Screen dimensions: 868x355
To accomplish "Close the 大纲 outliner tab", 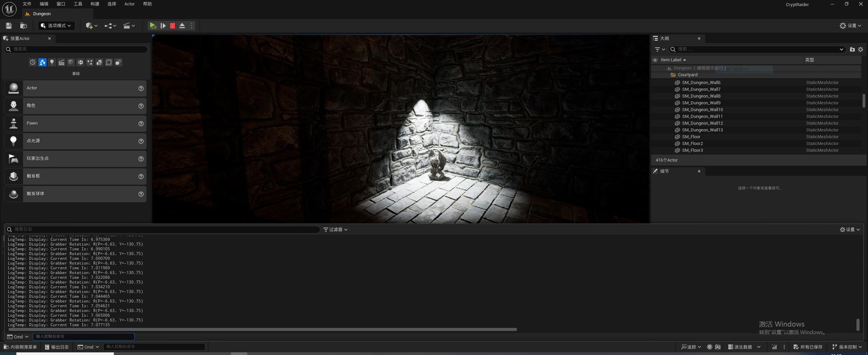I will pyautogui.click(x=699, y=38).
